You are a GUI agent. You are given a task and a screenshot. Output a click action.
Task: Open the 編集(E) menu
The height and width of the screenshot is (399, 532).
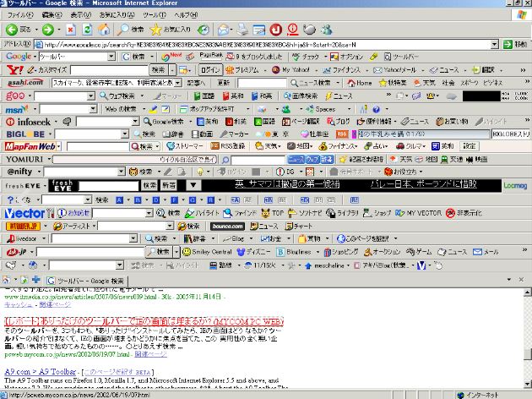click(52, 15)
